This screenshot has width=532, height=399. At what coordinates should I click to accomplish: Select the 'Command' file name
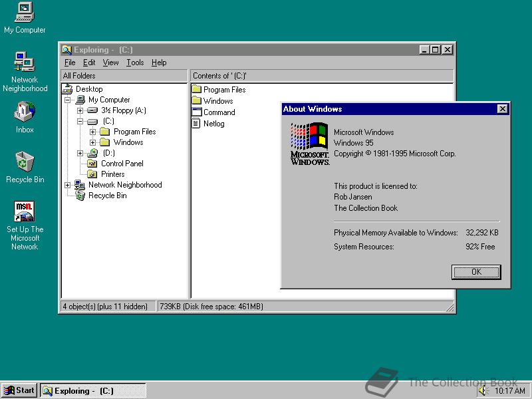click(x=219, y=112)
